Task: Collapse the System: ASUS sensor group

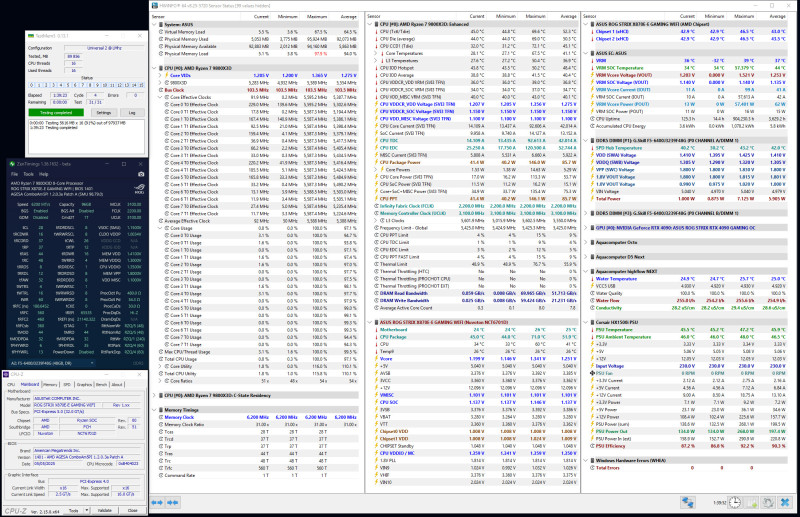Action: (x=154, y=24)
